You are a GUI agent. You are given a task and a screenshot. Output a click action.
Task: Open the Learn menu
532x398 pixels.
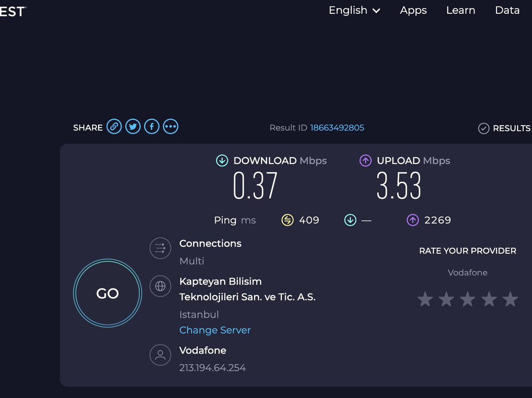pyautogui.click(x=461, y=10)
